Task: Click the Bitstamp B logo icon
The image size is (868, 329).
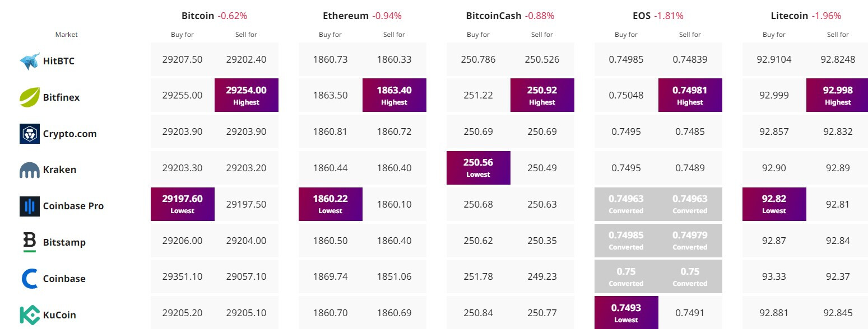Action: point(30,242)
